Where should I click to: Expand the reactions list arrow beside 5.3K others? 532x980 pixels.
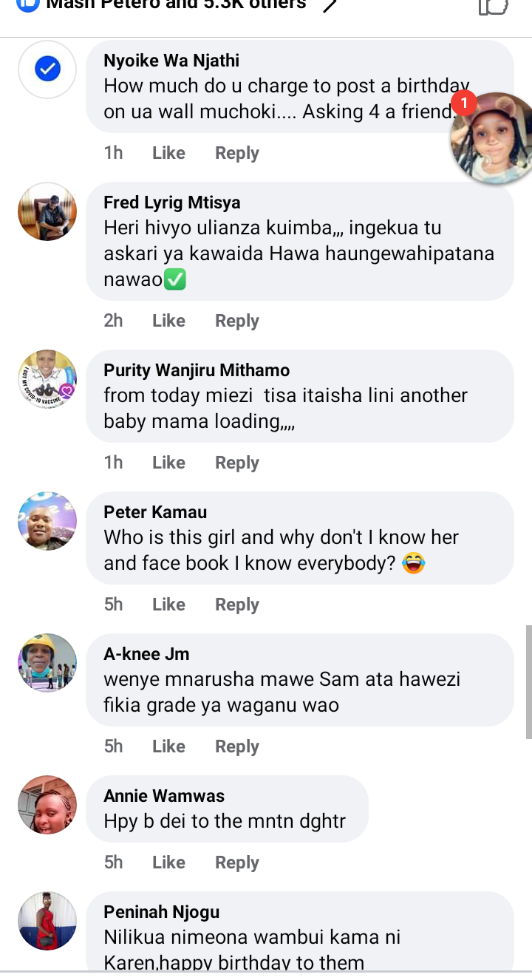[x=330, y=6]
